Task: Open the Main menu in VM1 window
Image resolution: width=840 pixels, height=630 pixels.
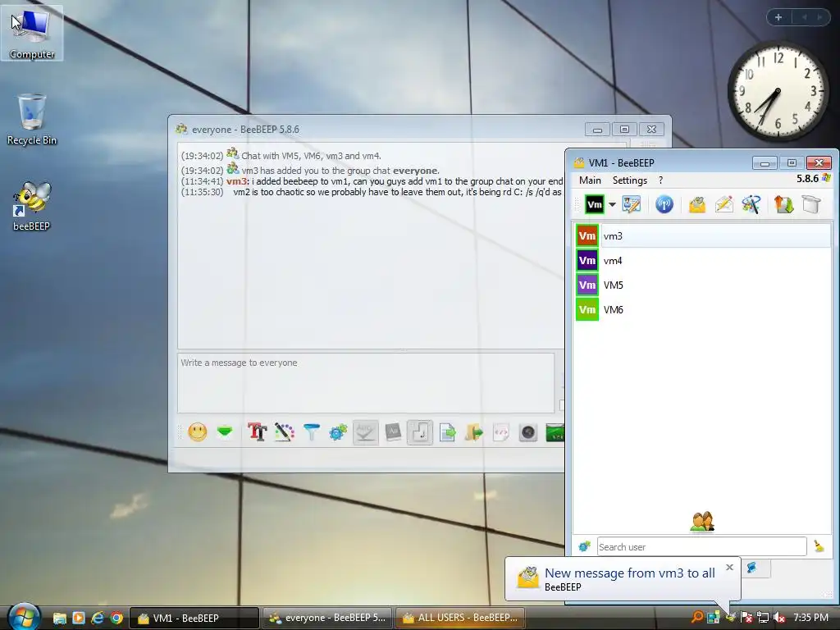Action: point(590,180)
